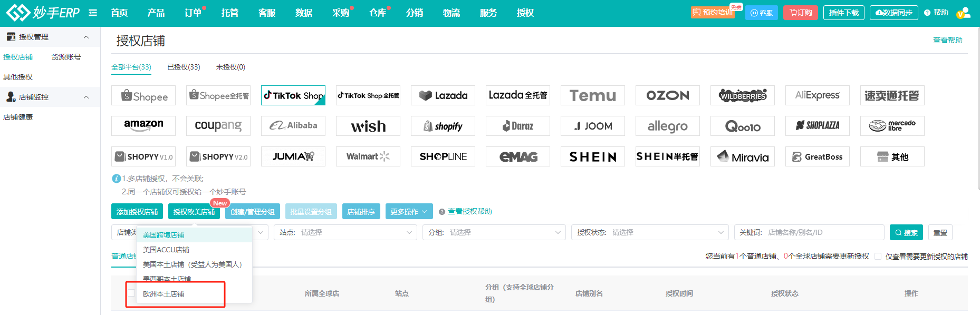This screenshot has height=315, width=980.
Task: Select the Shoplazza platform logo
Action: 818,126
